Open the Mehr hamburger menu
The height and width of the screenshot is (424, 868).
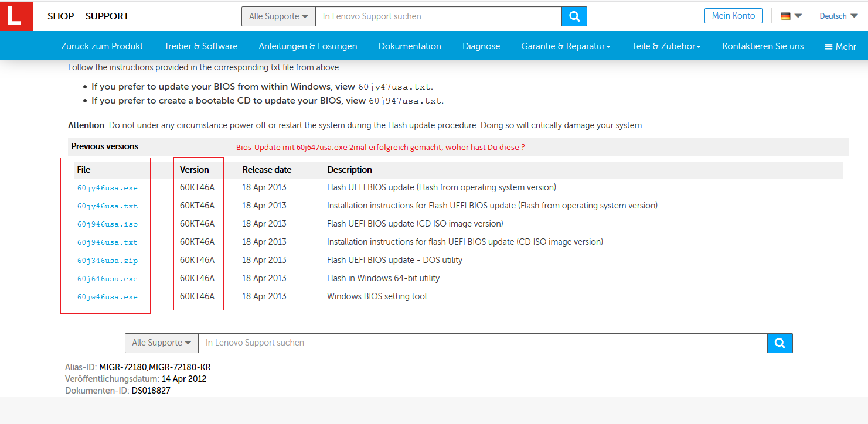tap(840, 47)
